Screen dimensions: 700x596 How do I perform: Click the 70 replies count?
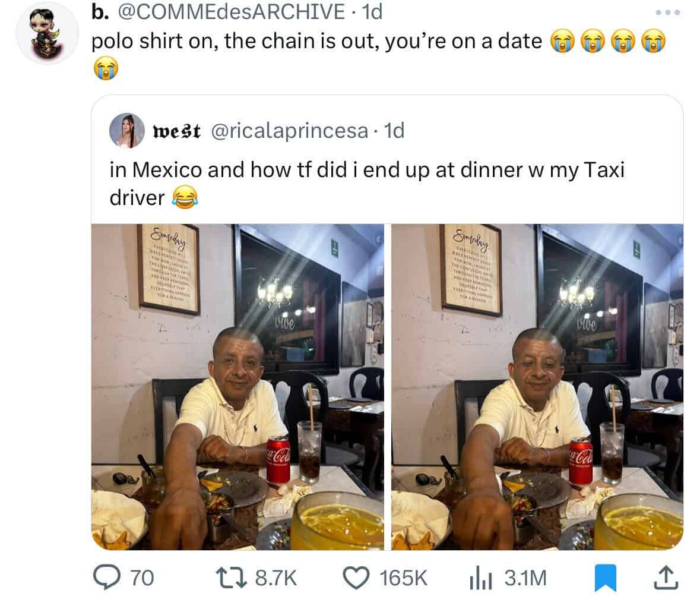(142, 578)
